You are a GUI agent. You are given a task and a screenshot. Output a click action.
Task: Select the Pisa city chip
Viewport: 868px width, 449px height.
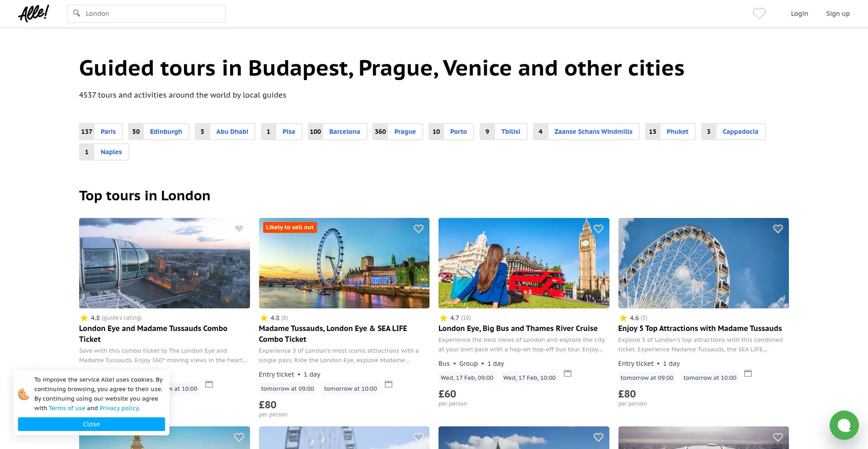coord(282,132)
